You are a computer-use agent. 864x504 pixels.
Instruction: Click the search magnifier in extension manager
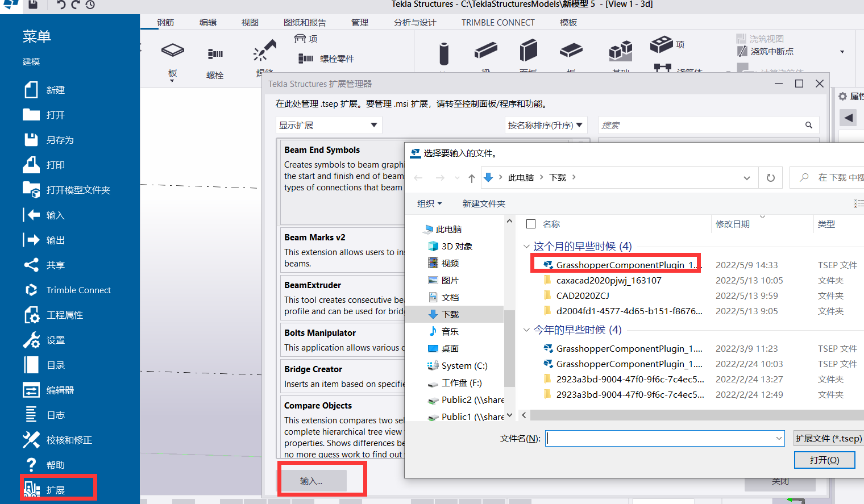809,125
